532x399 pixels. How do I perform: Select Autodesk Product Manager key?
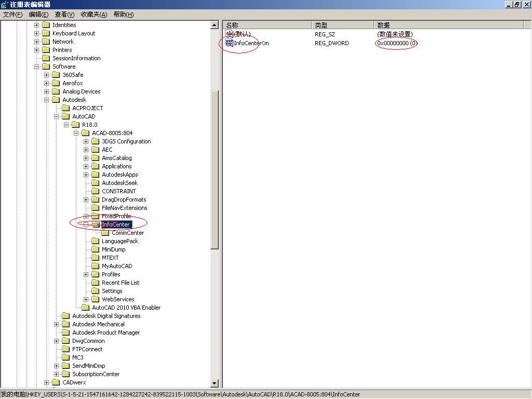tap(106, 332)
